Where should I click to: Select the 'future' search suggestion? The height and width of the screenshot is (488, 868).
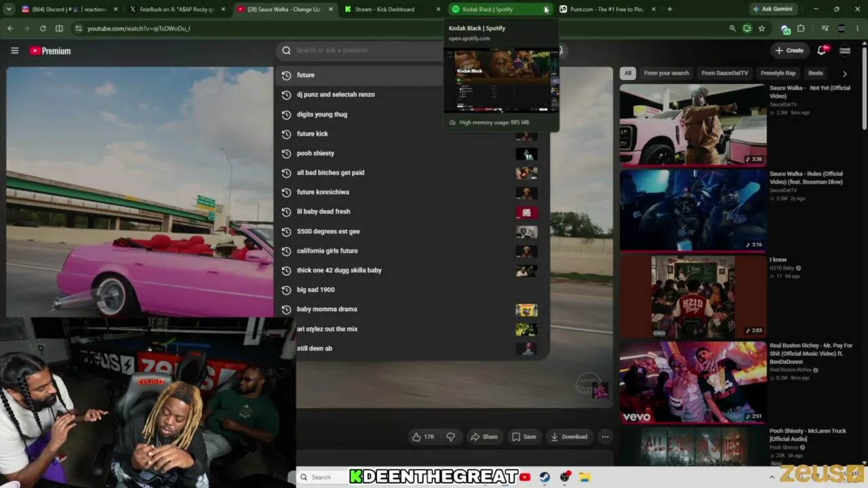412,75
